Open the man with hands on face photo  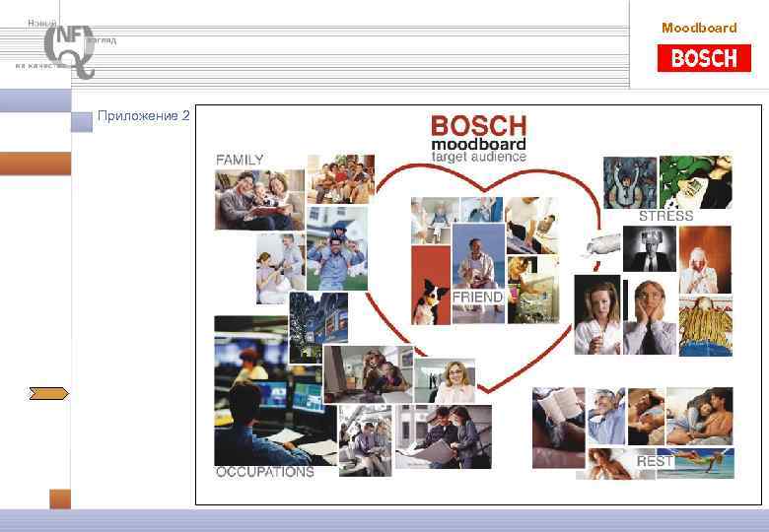pyautogui.click(x=650, y=316)
